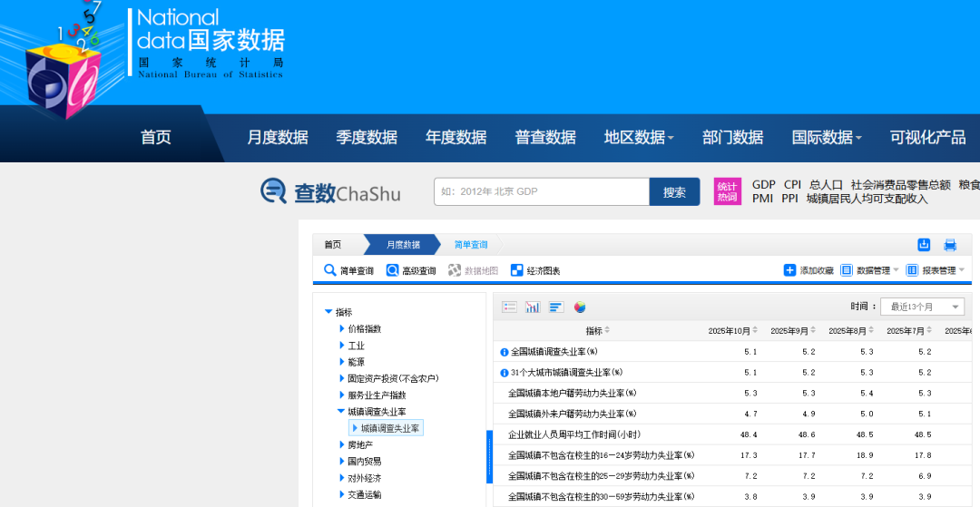Collapse the 城镇调查失业率 parent tree node

[342, 412]
